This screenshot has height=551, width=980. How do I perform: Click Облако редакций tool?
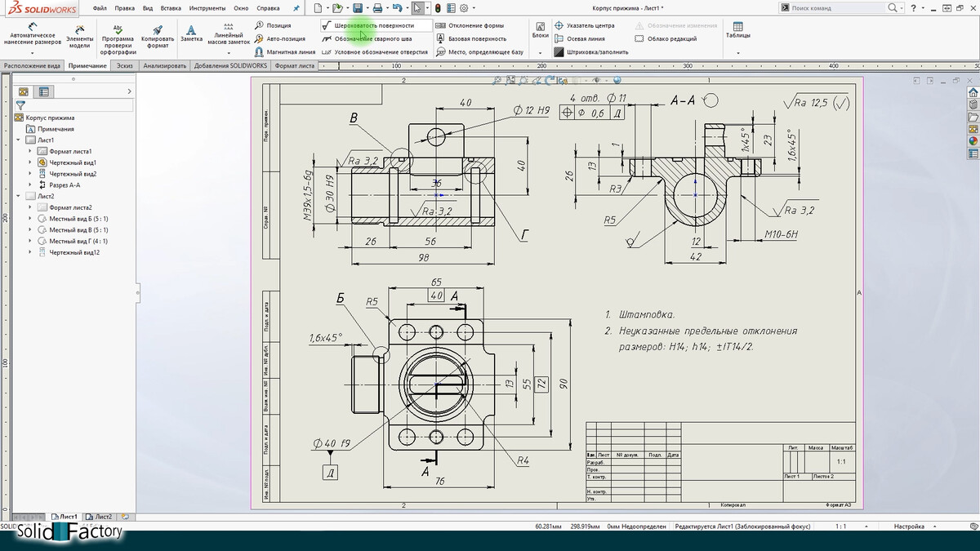666,38
